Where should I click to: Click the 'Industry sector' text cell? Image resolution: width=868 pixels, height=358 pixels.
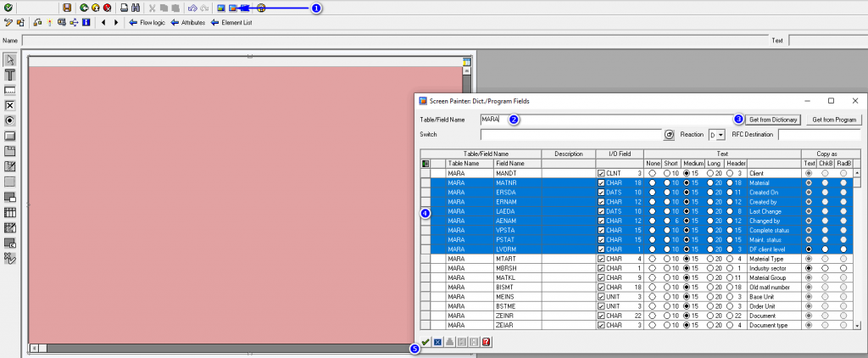pyautogui.click(x=774, y=268)
